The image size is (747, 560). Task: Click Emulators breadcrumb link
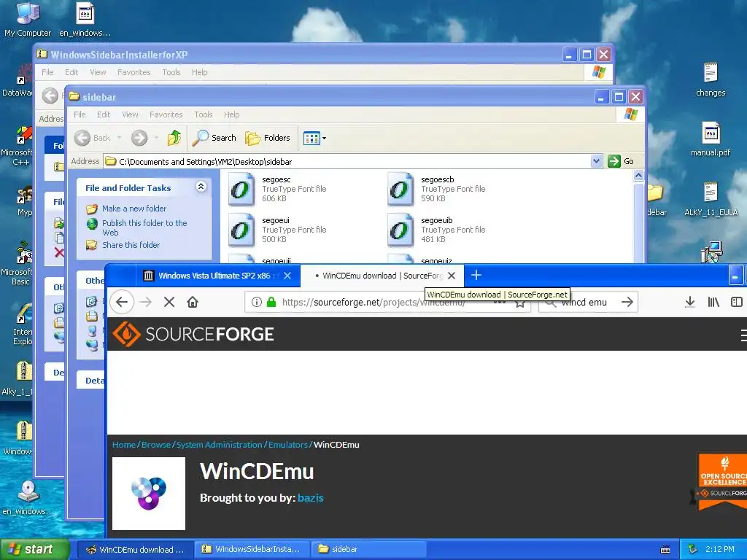[x=287, y=445]
